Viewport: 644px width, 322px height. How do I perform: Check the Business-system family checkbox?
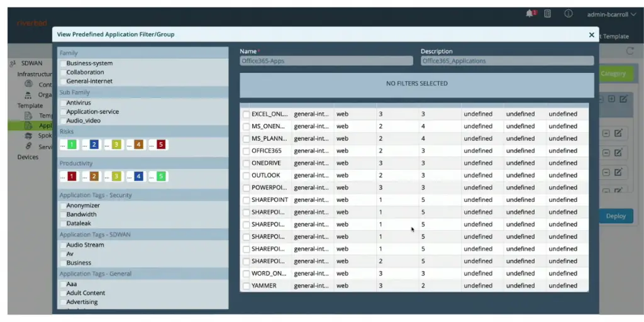pos(62,64)
